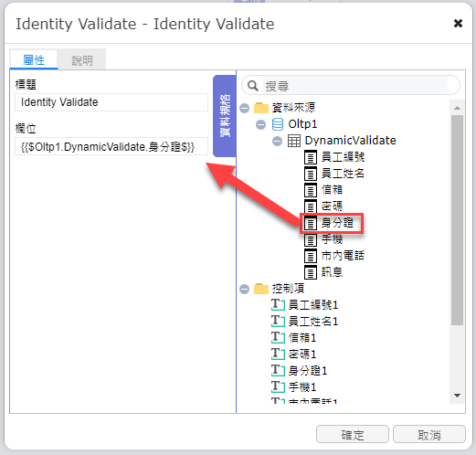The image size is (476, 455).
Task: Select the 員工編號 field icon
Action: [311, 157]
